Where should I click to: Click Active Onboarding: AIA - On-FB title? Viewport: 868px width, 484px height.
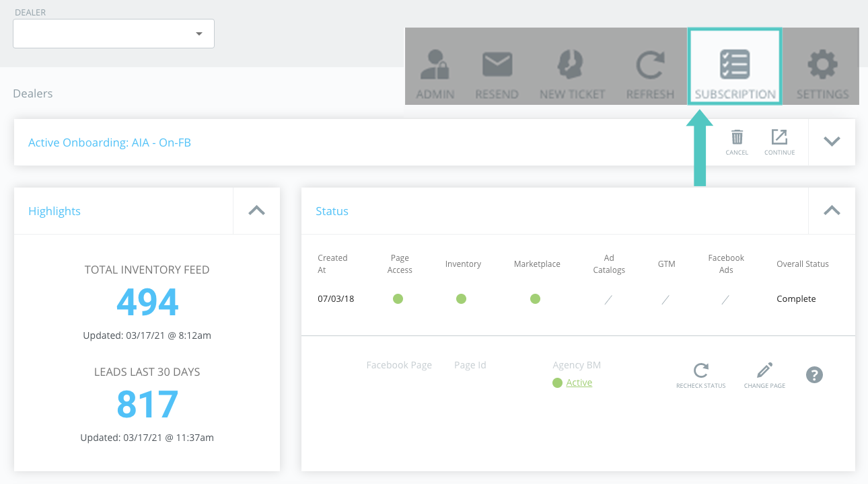[x=110, y=143]
